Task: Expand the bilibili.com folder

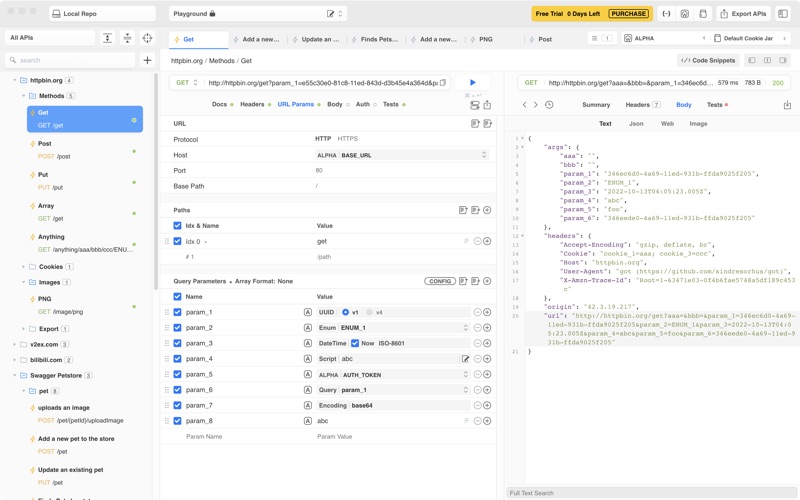Action: (x=14, y=360)
